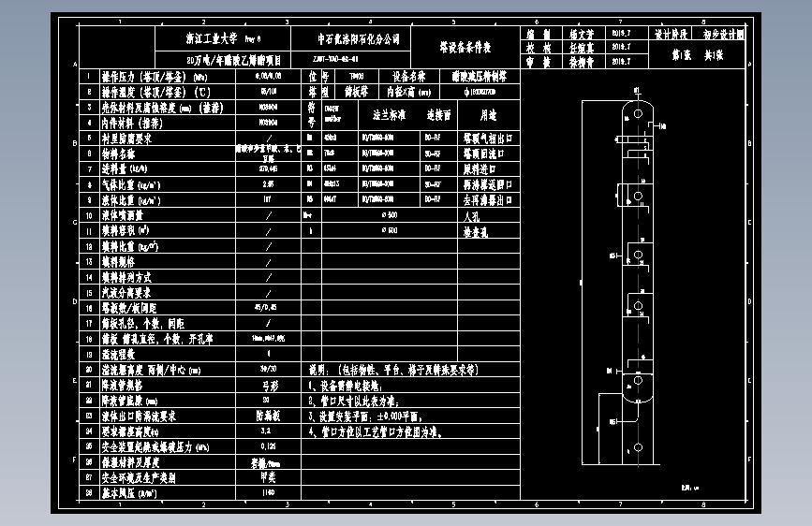Select row 10 液体喷洒量 label

point(122,215)
